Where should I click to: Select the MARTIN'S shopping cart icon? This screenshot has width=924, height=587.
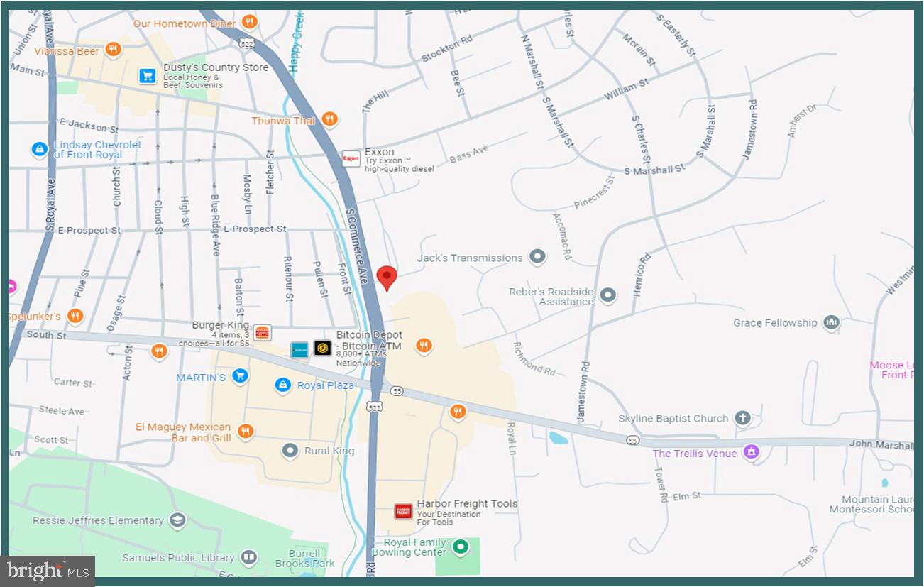pos(241,375)
